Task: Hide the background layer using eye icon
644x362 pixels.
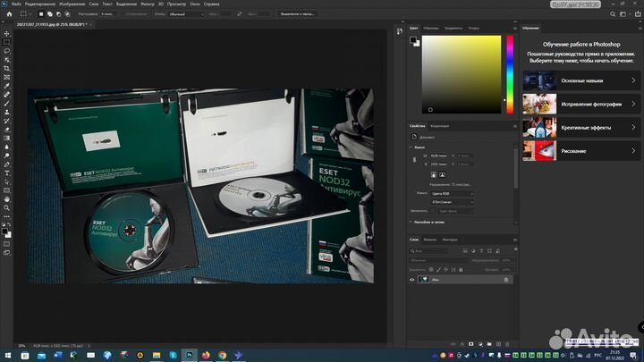Action: click(412, 280)
